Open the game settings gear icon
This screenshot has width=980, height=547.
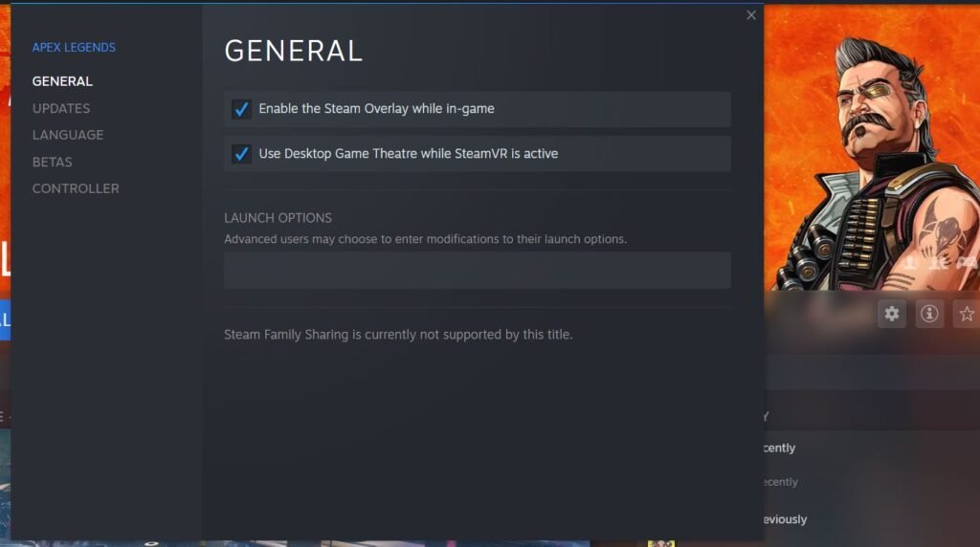coord(892,314)
